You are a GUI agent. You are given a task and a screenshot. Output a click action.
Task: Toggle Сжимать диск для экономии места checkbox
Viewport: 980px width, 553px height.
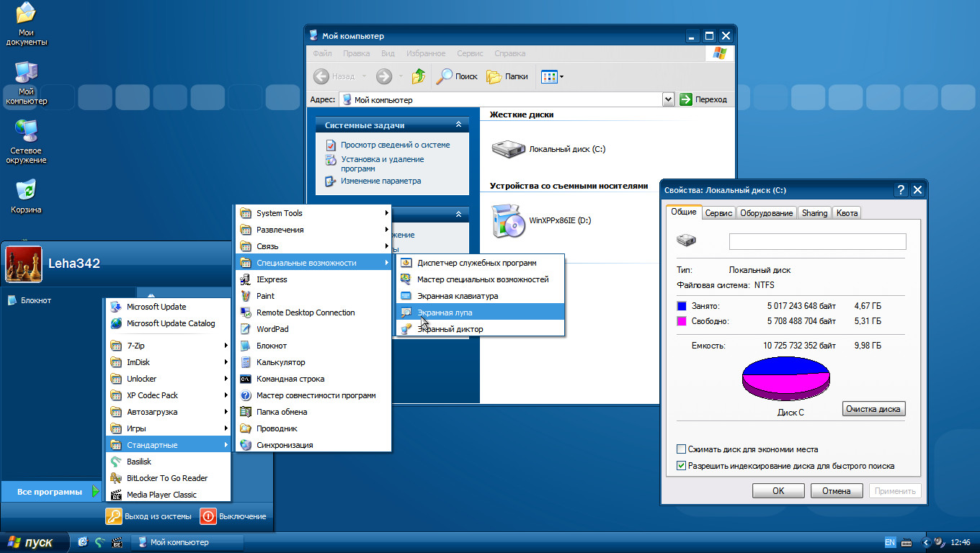pos(682,449)
